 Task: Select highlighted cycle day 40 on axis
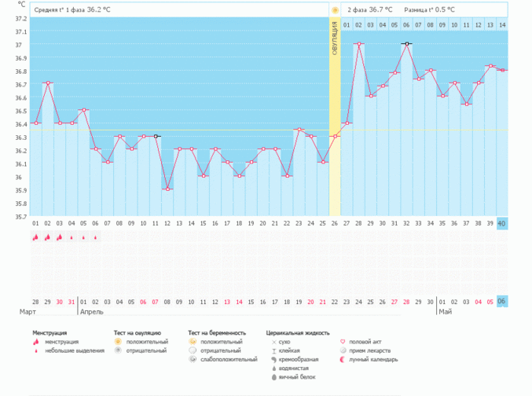[x=502, y=223]
